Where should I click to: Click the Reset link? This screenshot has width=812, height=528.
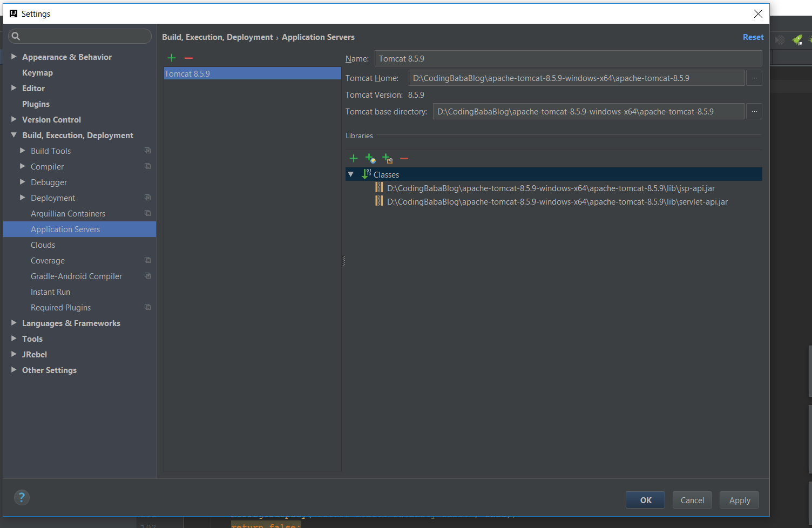click(753, 37)
